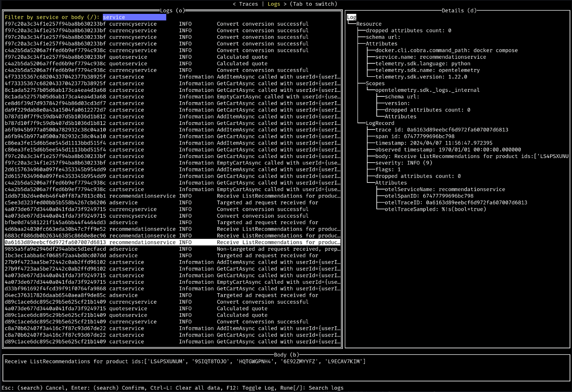The width and height of the screenshot is (572, 392).
Task: Collapse the Resource node in Details
Action: (x=369, y=24)
